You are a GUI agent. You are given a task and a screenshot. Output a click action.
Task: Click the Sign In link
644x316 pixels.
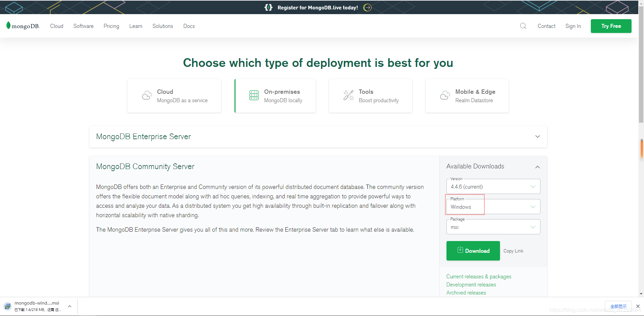point(573,26)
